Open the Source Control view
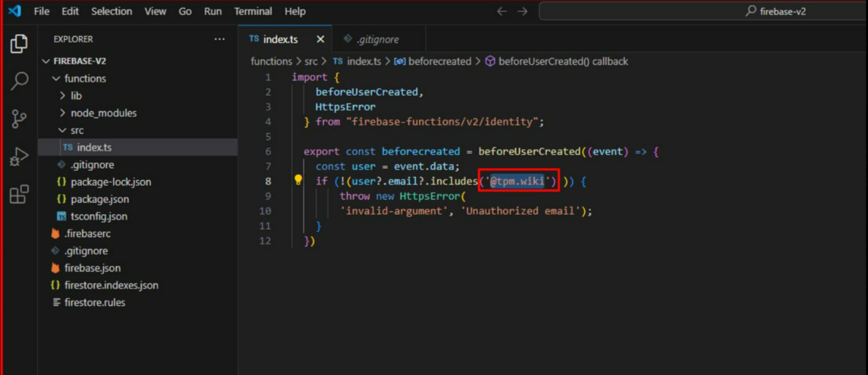Viewport: 868px width, 375px height. (x=19, y=118)
